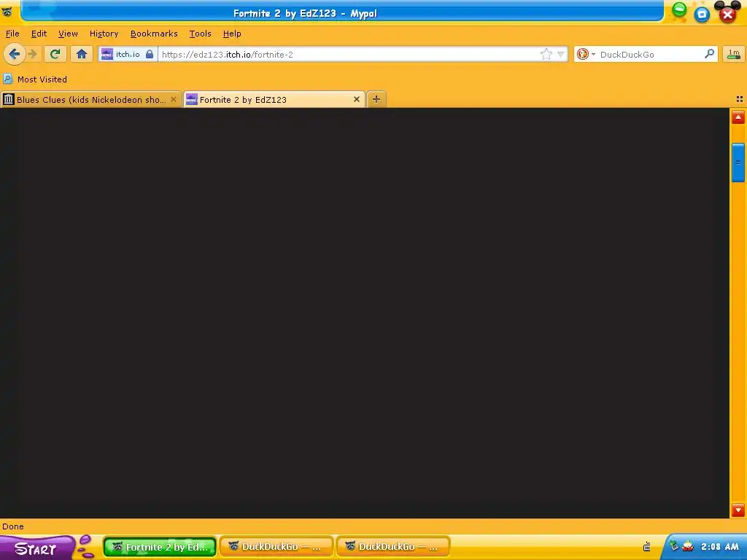
Task: Click the forward arrow navigation button
Action: pyautogui.click(x=32, y=54)
